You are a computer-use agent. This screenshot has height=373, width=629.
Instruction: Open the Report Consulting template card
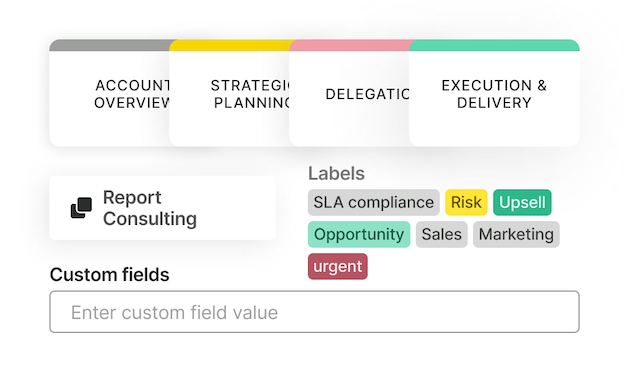162,208
